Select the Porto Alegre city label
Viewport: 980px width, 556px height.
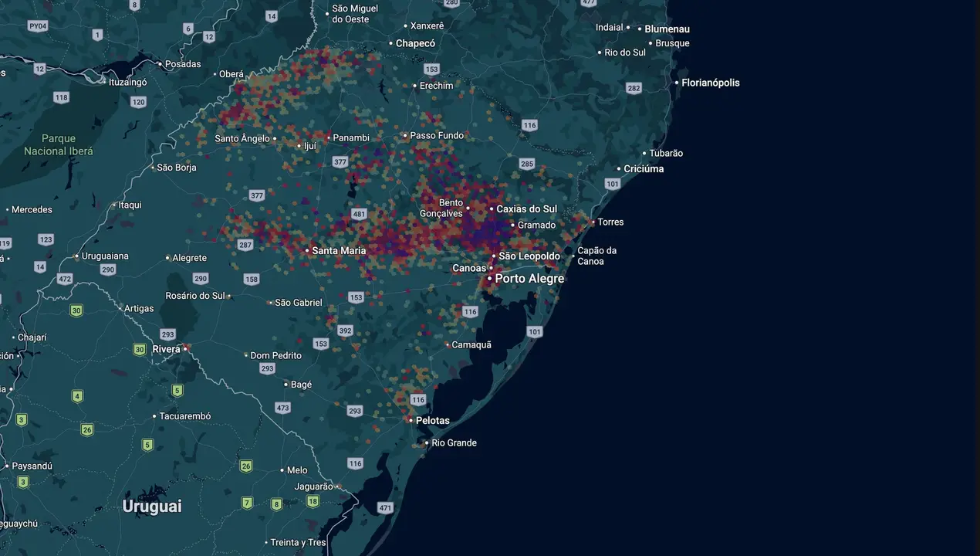529,278
